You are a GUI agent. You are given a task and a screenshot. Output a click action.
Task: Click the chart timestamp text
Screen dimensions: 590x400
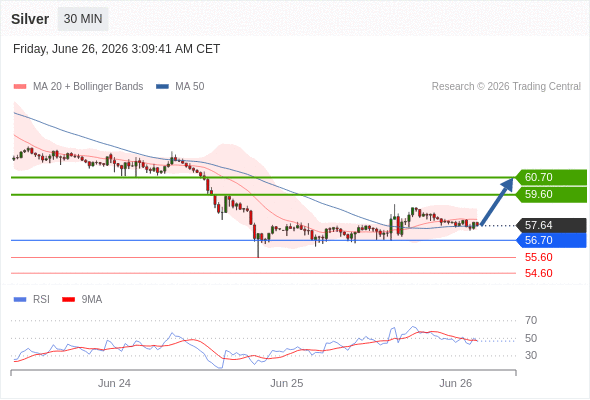[x=116, y=49]
